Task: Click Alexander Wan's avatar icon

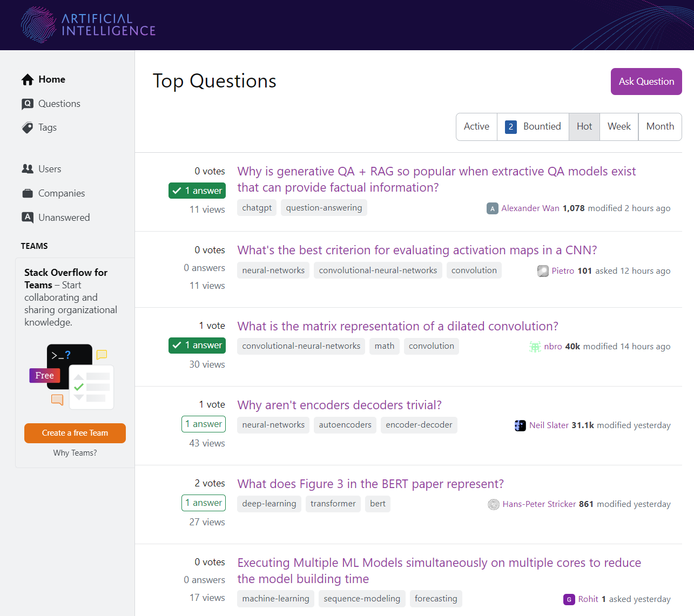Action: tap(492, 208)
